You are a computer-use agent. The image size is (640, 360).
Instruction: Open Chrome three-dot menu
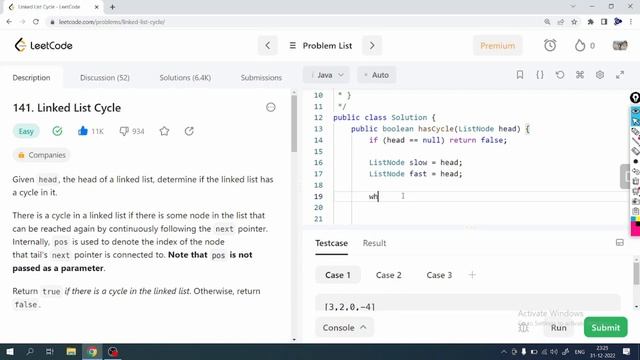click(x=631, y=22)
